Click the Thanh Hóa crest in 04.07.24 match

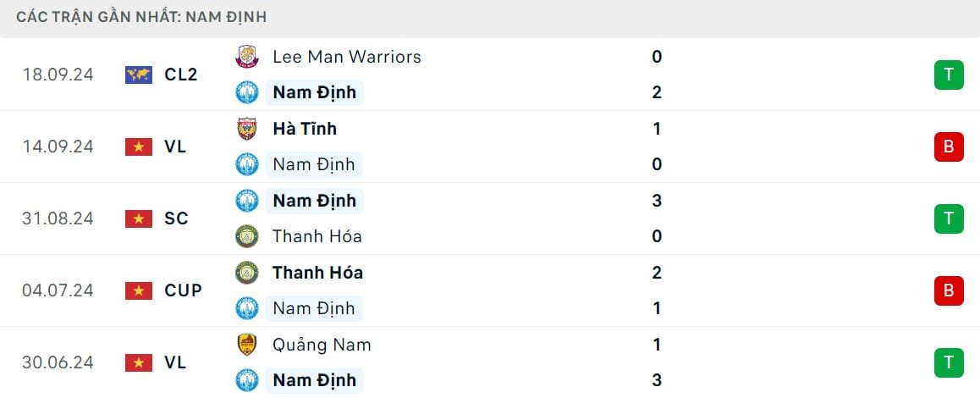pyautogui.click(x=246, y=273)
